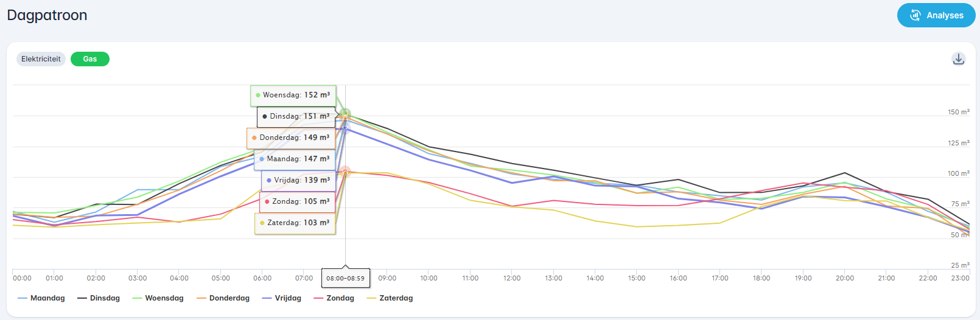This screenshot has height=320, width=980.
Task: Click the Woensdag 152 m³ tooltip label
Action: (x=293, y=96)
